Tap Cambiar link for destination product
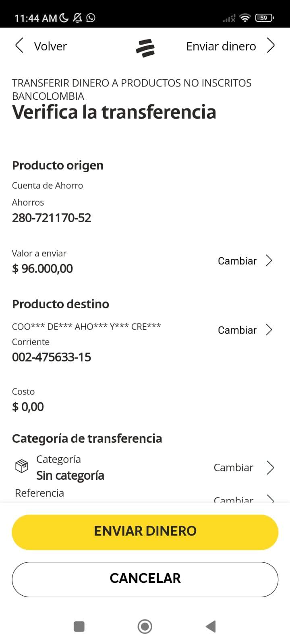Viewport: 290px width, 644px height. tap(237, 330)
